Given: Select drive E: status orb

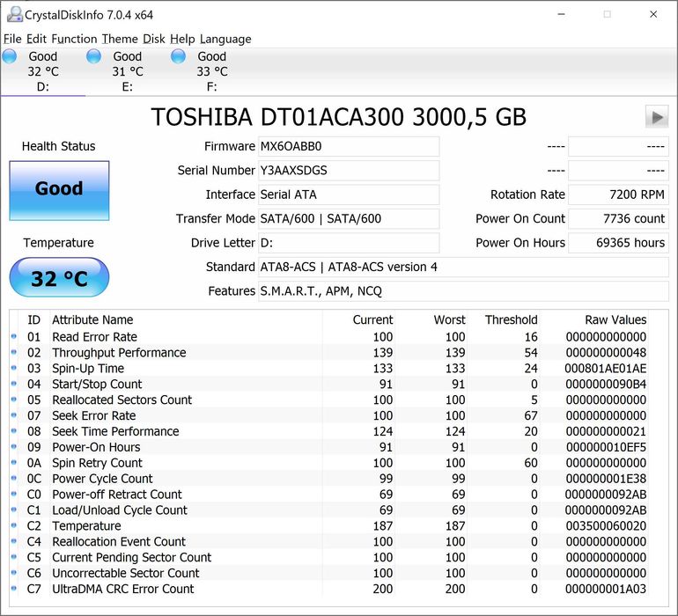Looking at the screenshot, I should pyautogui.click(x=94, y=56).
